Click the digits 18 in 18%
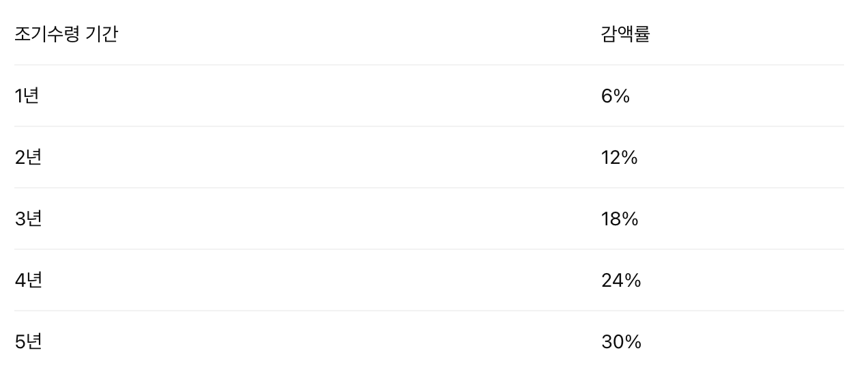Screen dimensions: 868x381 [611, 219]
